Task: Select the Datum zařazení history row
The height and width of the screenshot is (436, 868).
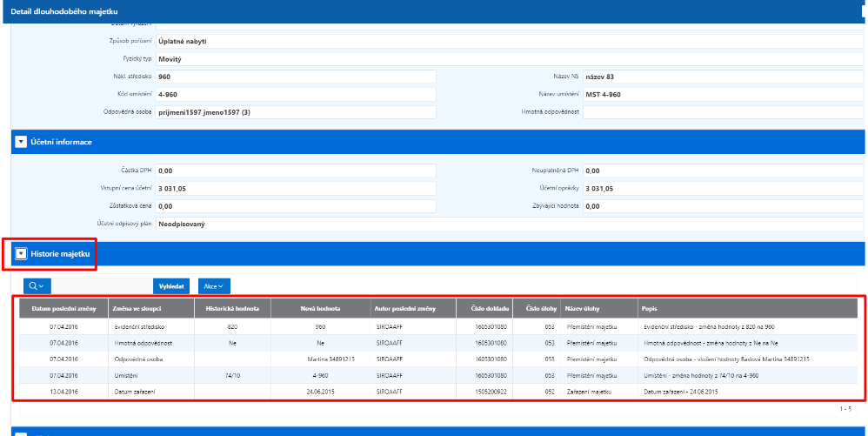Action: 438,392
